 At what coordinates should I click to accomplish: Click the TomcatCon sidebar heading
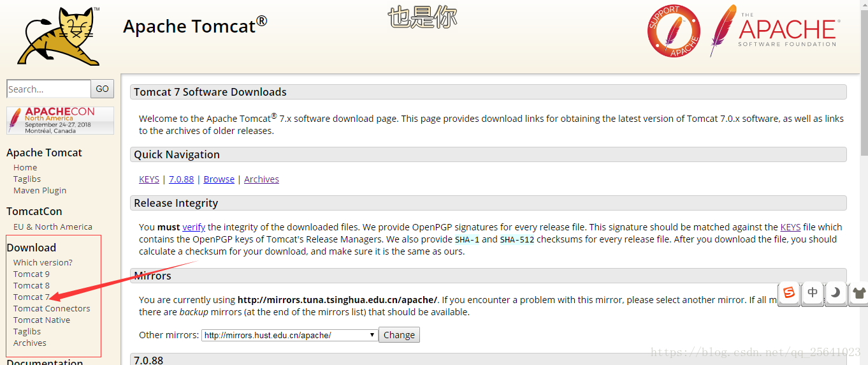34,211
